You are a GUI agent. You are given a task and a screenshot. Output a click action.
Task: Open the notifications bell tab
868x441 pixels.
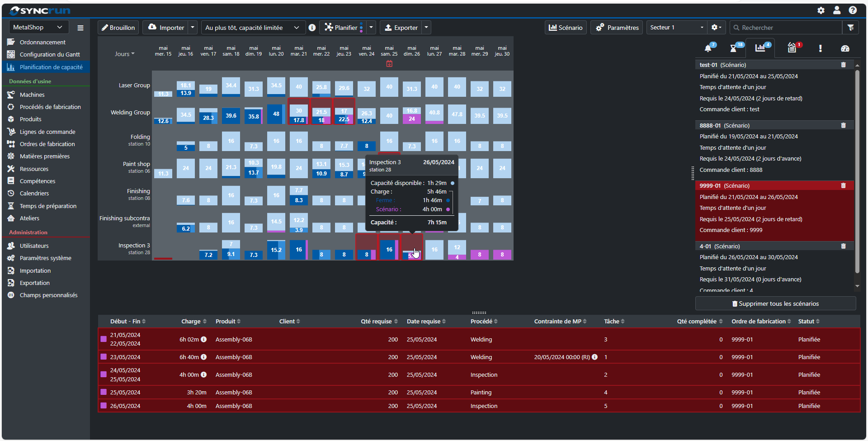tap(708, 48)
